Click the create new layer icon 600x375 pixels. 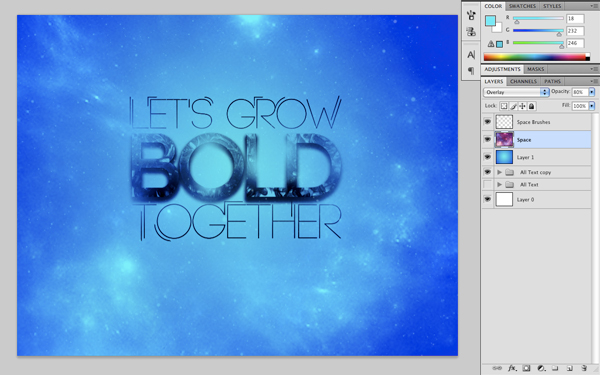tap(569, 368)
